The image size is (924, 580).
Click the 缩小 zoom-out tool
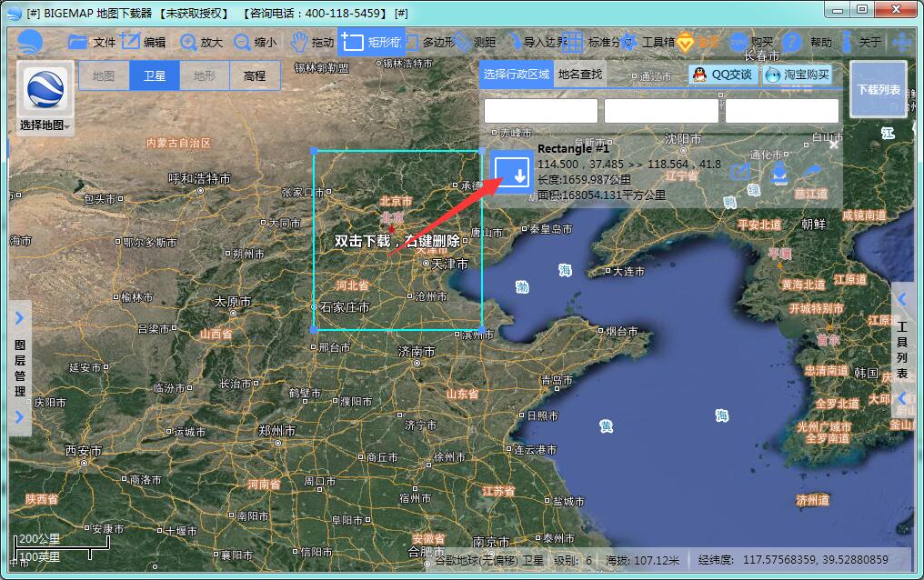(x=255, y=42)
